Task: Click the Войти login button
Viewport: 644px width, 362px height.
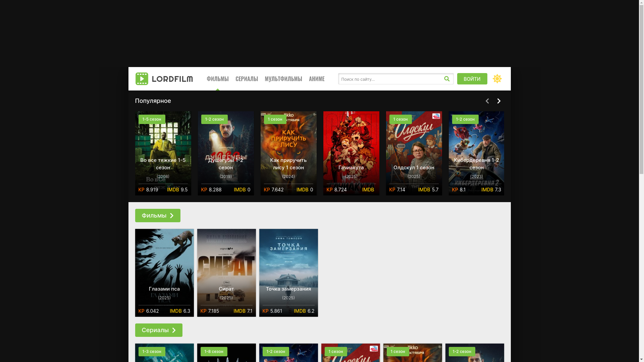Action: tap(472, 79)
